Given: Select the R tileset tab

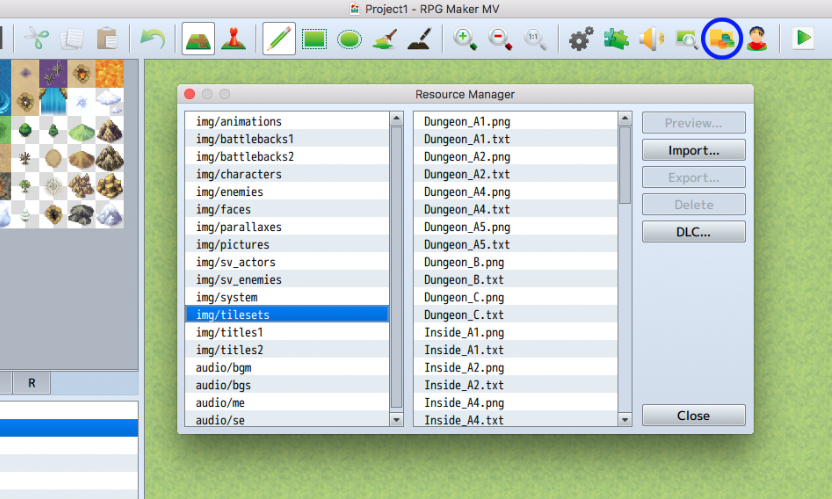Looking at the screenshot, I should [x=32, y=383].
